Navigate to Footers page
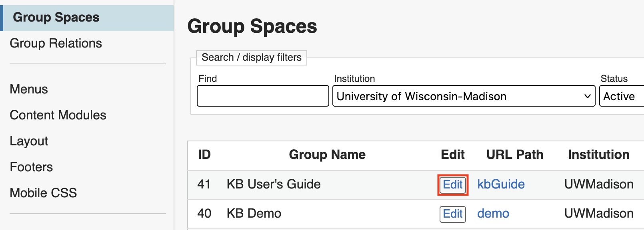644x230 pixels. (31, 167)
